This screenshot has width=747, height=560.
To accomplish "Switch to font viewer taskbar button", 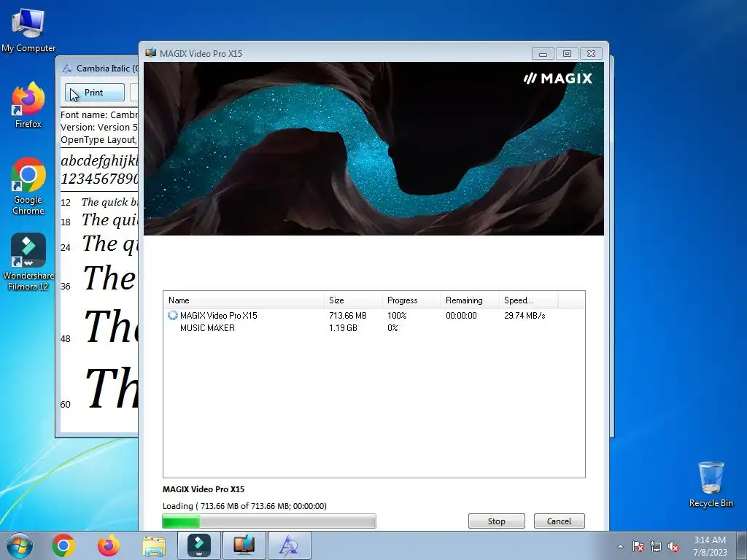I will (x=289, y=545).
